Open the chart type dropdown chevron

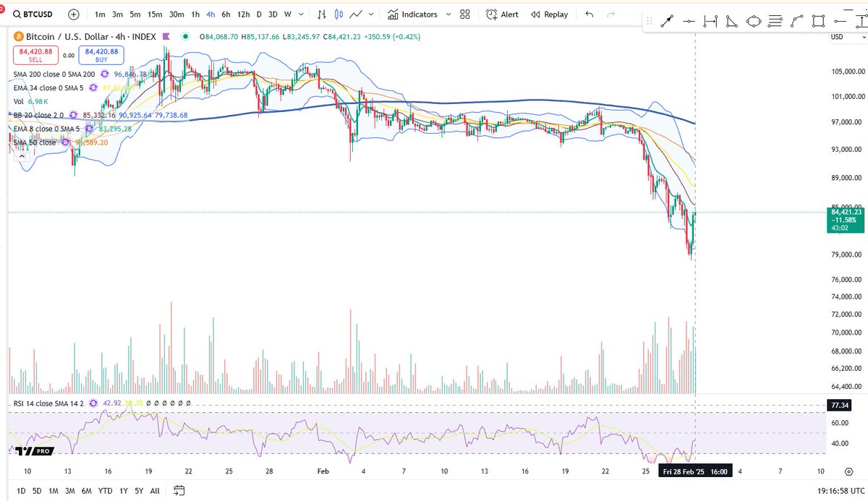click(371, 14)
